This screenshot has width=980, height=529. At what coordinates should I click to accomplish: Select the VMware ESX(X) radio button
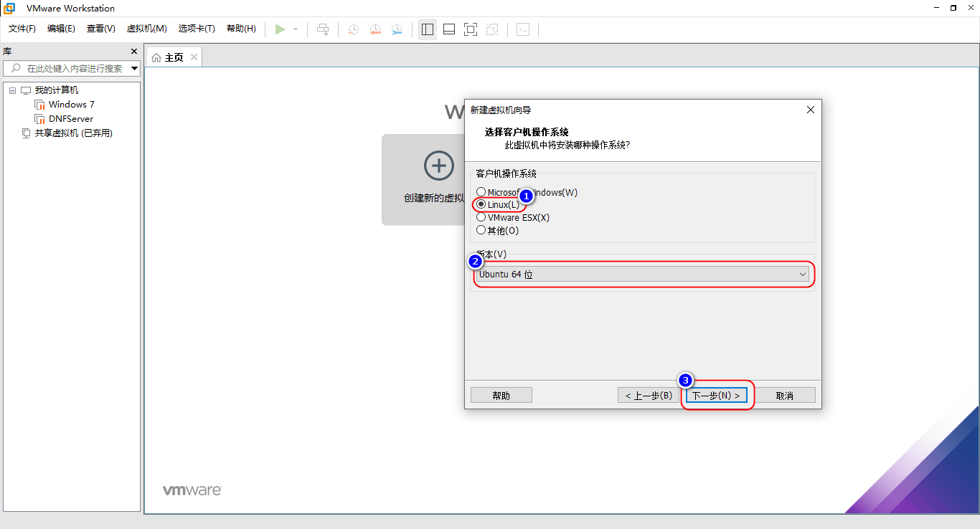481,217
